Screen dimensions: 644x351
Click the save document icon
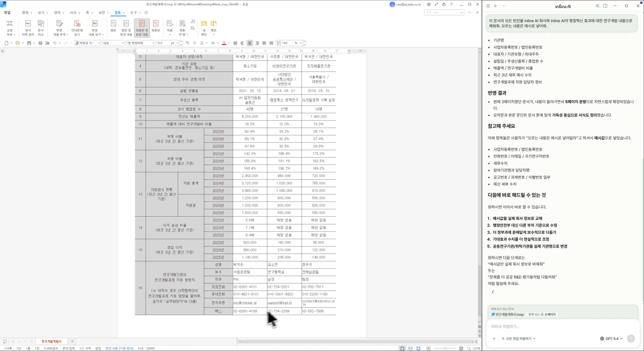(29, 43)
